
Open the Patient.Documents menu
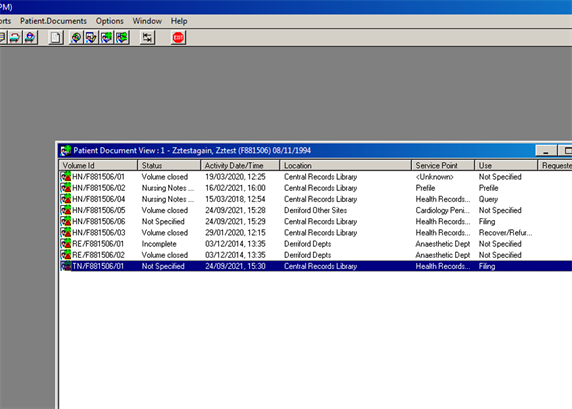click(53, 21)
